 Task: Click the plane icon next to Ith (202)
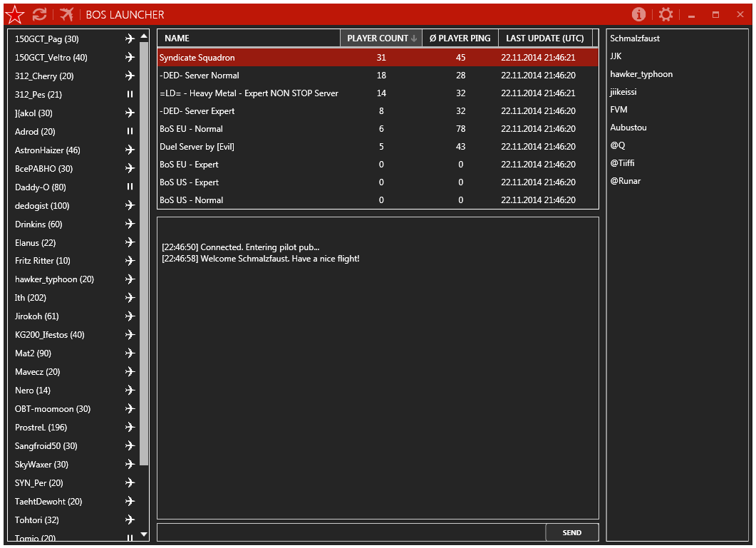click(x=130, y=298)
